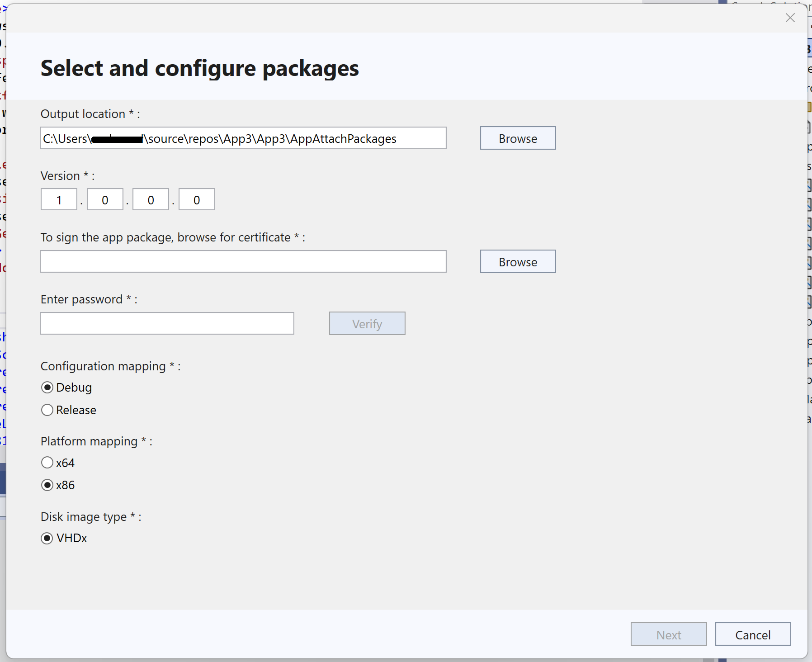The height and width of the screenshot is (662, 812).
Task: Cancel the package configuration dialog
Action: click(752, 634)
